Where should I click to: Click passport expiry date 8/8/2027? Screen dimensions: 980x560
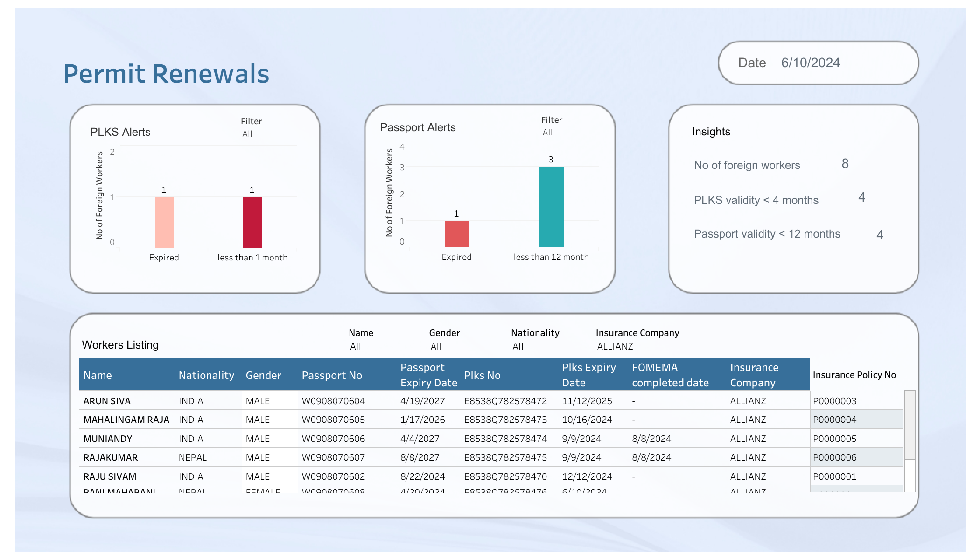point(420,457)
